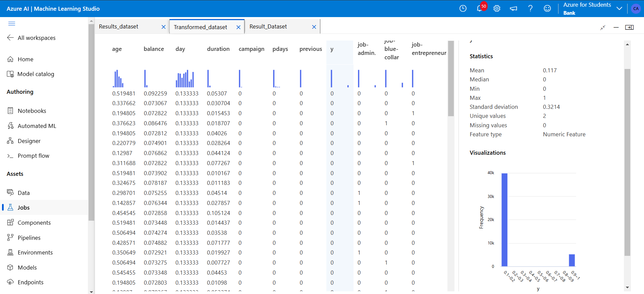Click the Prompt flow icon
This screenshot has height=294, width=644.
click(10, 156)
